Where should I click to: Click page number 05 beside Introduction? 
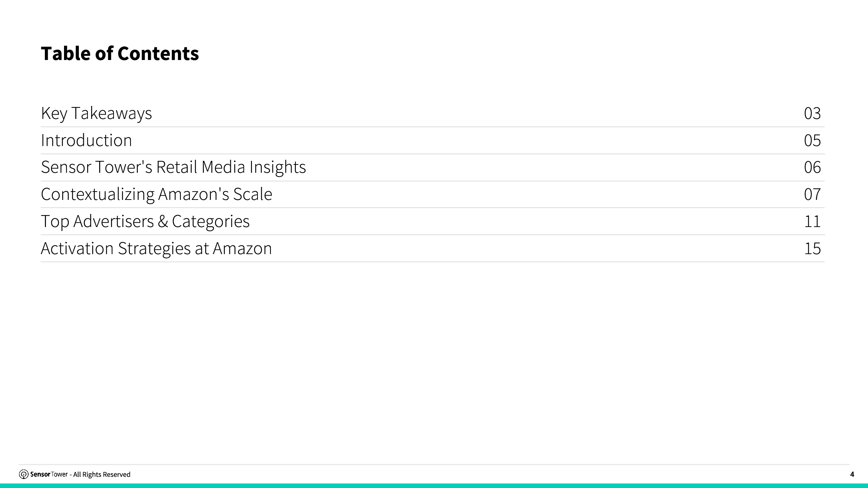pos(812,141)
